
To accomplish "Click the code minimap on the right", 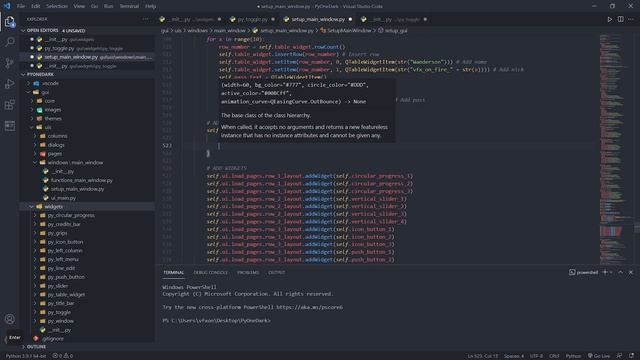I will pos(616,149).
